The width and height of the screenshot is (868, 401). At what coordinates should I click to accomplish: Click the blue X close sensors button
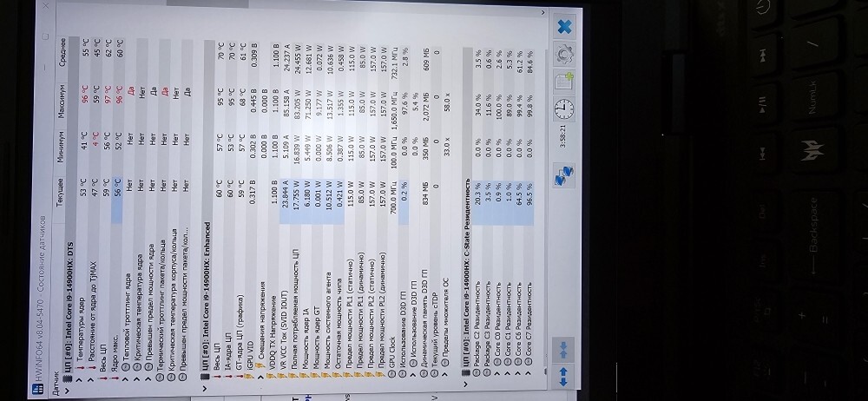[x=564, y=26]
